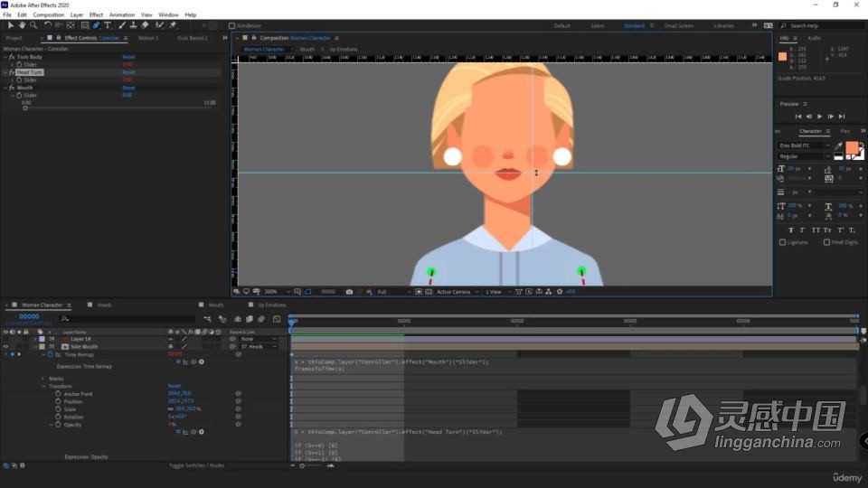Click Reset for Turn Body effect
Screen dimensions: 868x488
coord(128,57)
